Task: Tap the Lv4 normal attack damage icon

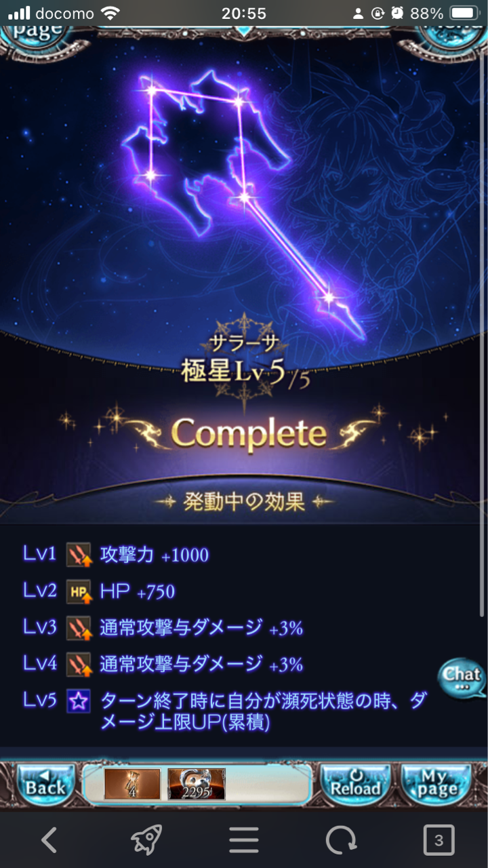Action: [79, 664]
